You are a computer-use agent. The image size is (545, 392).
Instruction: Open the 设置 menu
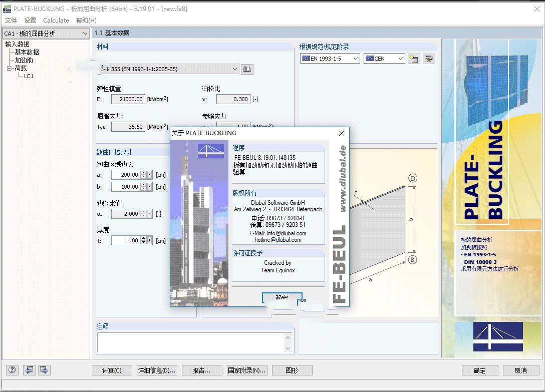[30, 21]
